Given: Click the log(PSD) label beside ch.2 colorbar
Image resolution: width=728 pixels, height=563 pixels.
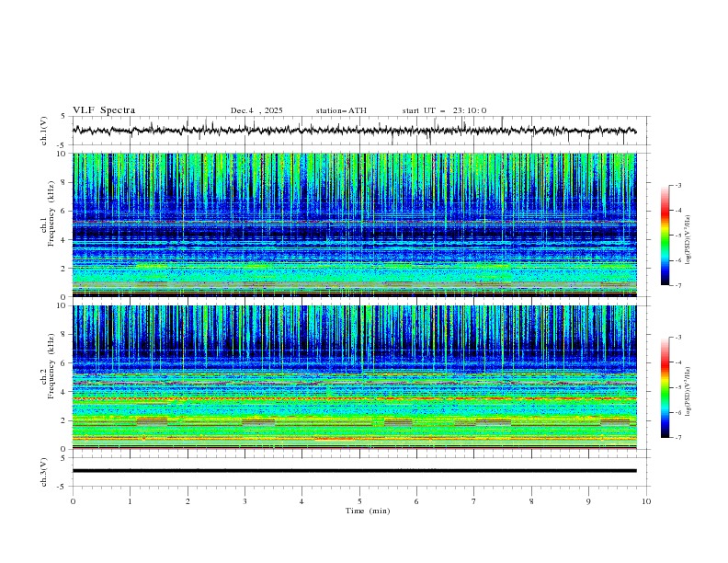Looking at the screenshot, I should click(x=688, y=392).
